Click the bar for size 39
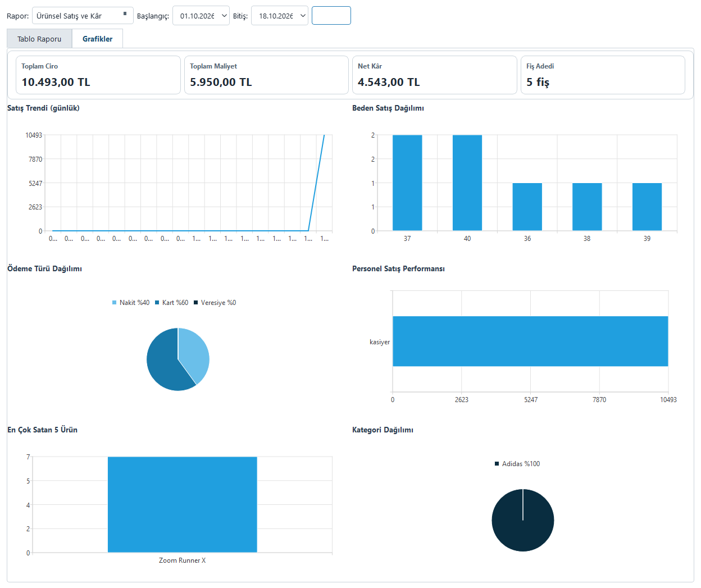 click(x=647, y=207)
